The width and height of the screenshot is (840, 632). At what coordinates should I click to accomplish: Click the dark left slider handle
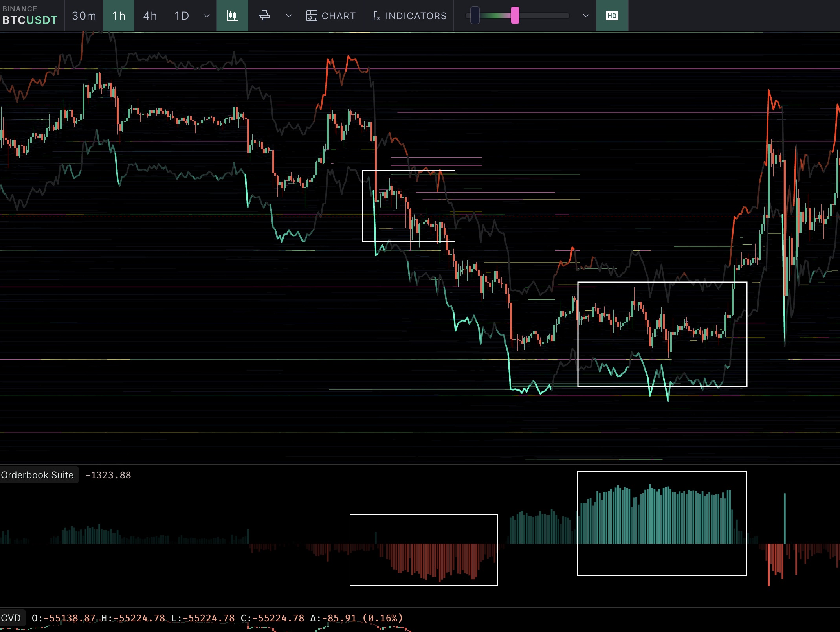(475, 16)
